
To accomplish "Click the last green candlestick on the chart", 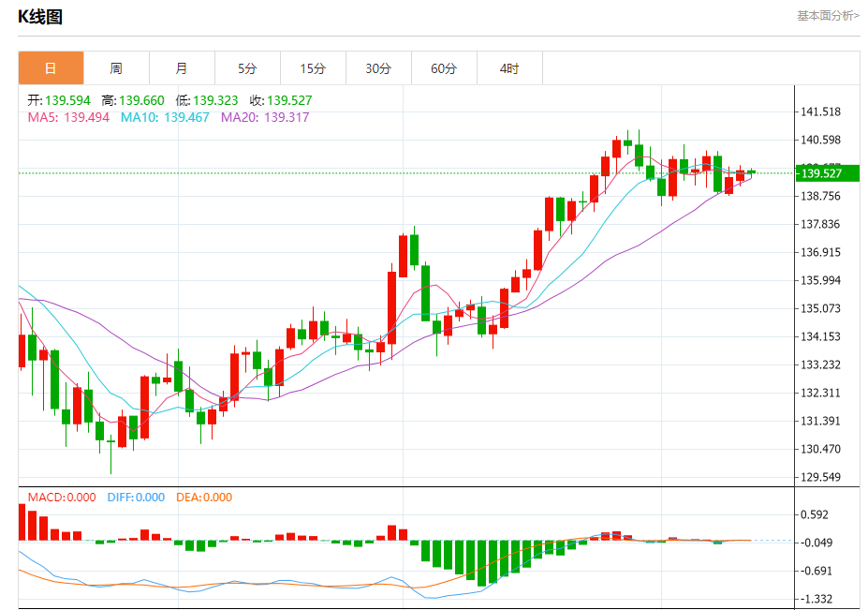I will [751, 172].
